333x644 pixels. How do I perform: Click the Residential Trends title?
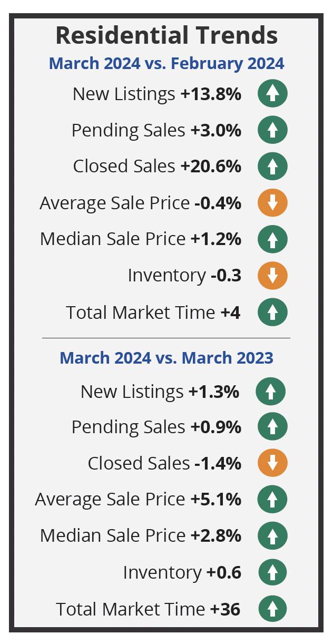(x=166, y=35)
